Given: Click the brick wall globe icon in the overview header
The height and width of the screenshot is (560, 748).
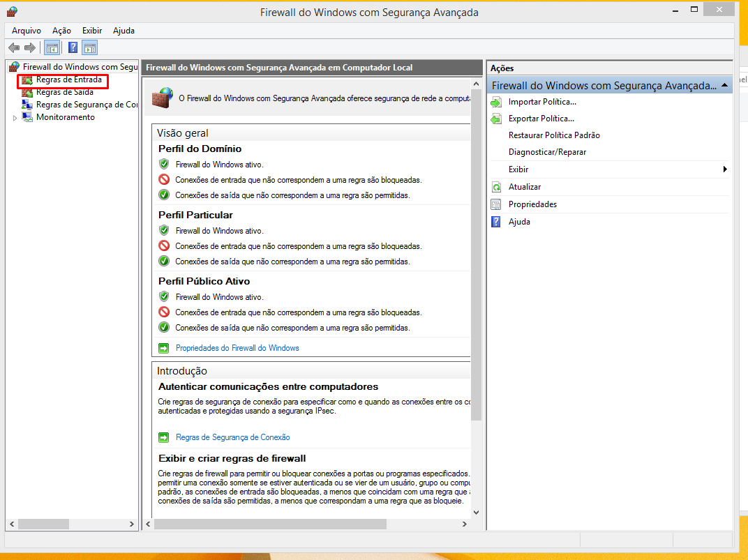Looking at the screenshot, I should tap(162, 98).
